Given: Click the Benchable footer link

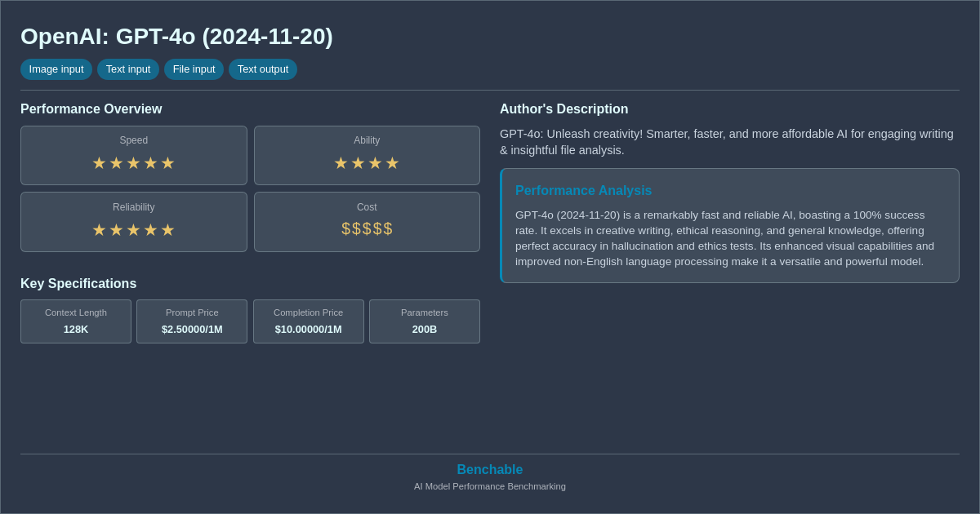Looking at the screenshot, I should (x=490, y=469).
